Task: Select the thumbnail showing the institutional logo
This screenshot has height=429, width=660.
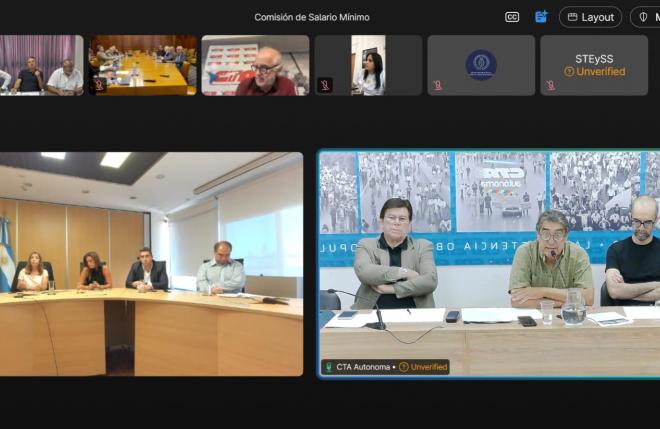Action: point(481,65)
